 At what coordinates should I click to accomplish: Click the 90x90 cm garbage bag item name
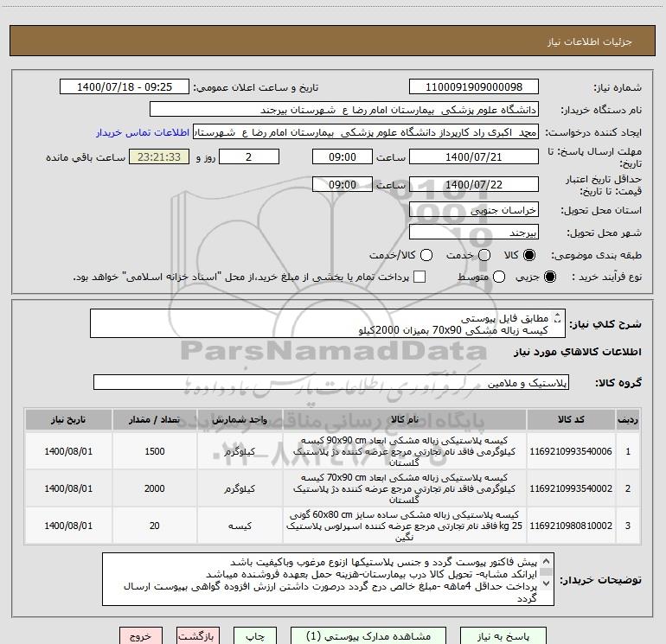[x=405, y=451]
